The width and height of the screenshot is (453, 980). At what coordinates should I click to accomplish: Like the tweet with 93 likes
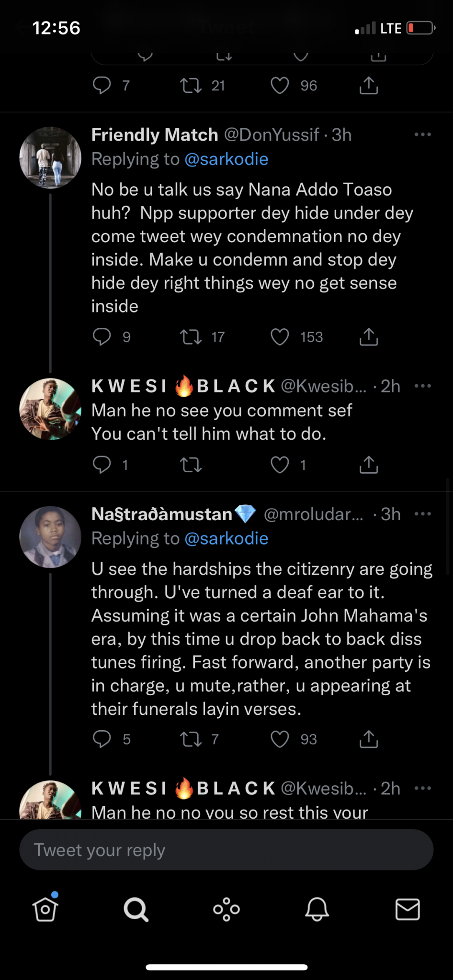coord(280,739)
